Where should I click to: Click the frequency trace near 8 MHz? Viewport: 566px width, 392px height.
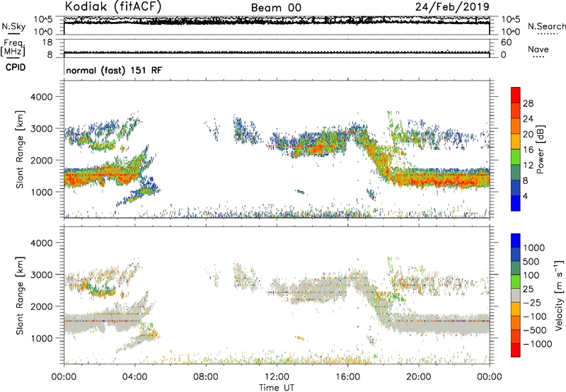coord(277,52)
